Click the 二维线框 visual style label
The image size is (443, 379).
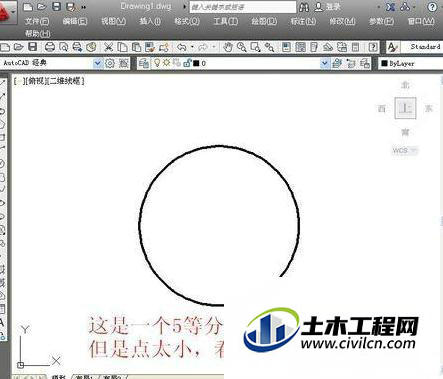(x=65, y=81)
